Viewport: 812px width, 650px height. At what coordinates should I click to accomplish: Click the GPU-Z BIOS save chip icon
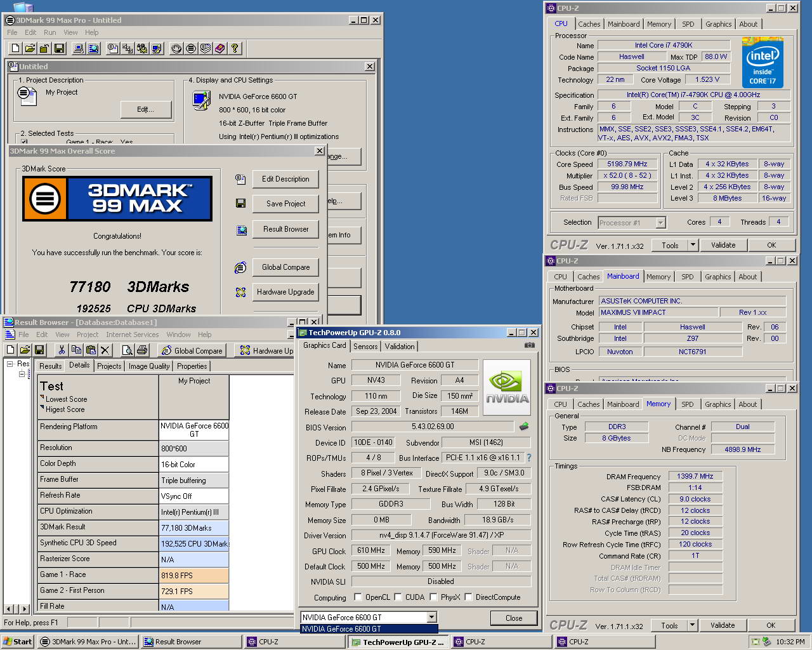coord(524,427)
